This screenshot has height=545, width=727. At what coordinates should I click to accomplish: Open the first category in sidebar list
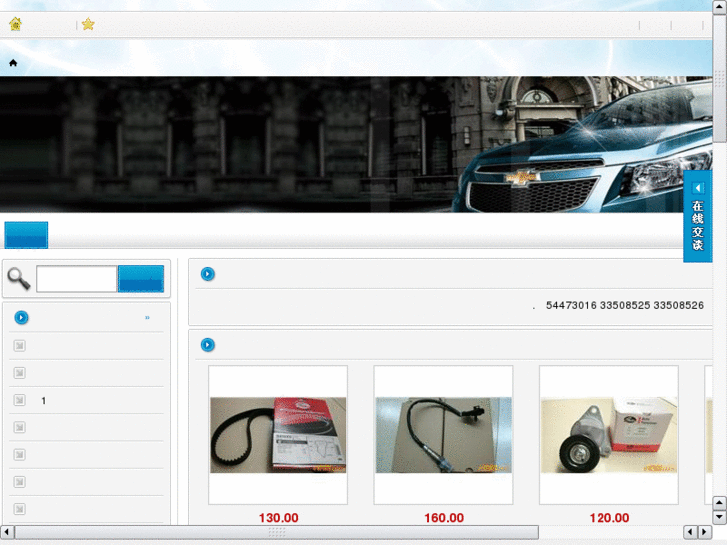click(x=19, y=346)
